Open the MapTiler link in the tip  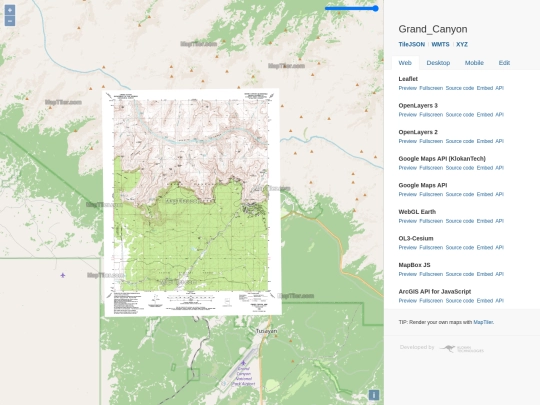(x=483, y=322)
